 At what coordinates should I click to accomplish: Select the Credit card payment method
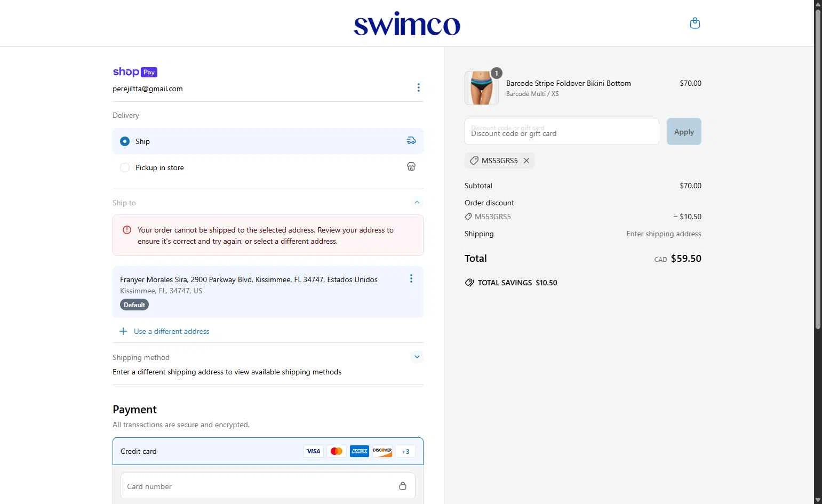[268, 451]
